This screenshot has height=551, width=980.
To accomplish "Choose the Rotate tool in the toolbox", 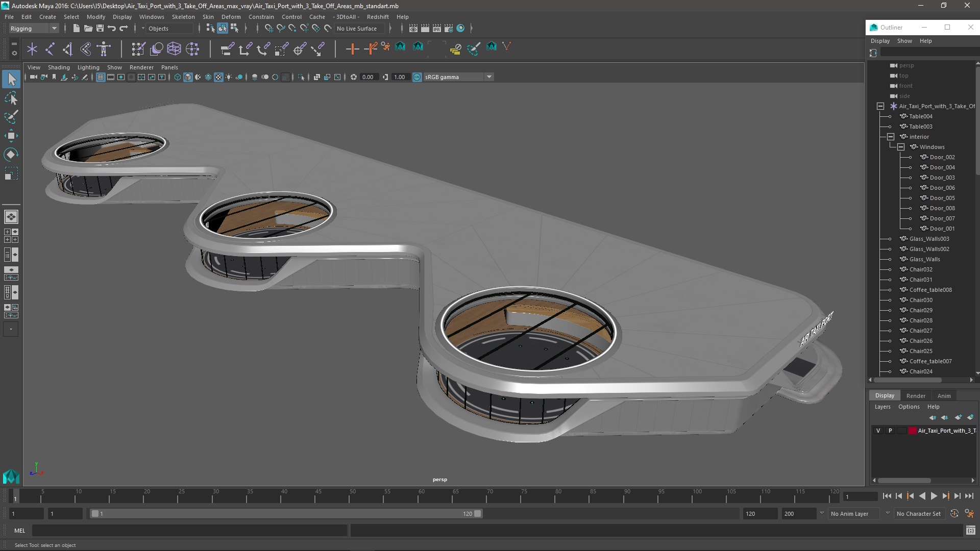I will point(11,154).
